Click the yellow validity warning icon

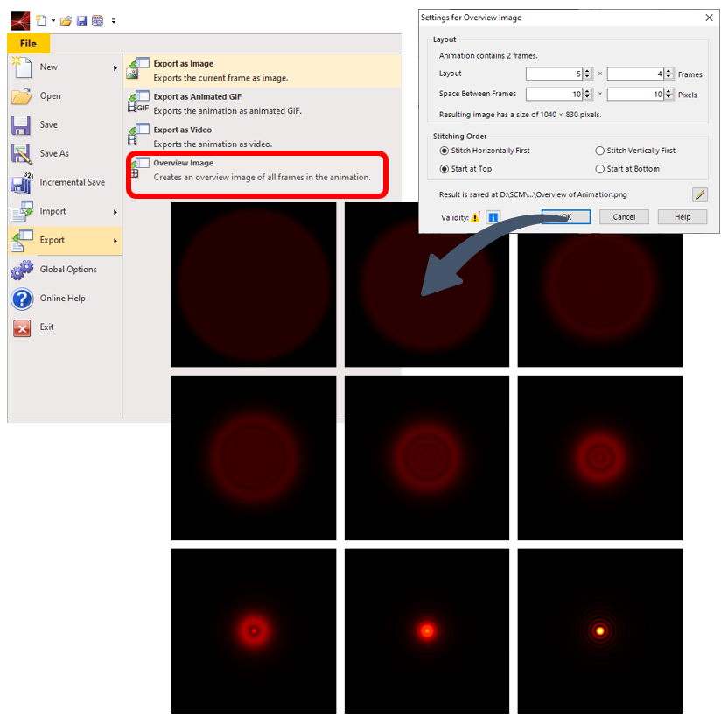475,217
